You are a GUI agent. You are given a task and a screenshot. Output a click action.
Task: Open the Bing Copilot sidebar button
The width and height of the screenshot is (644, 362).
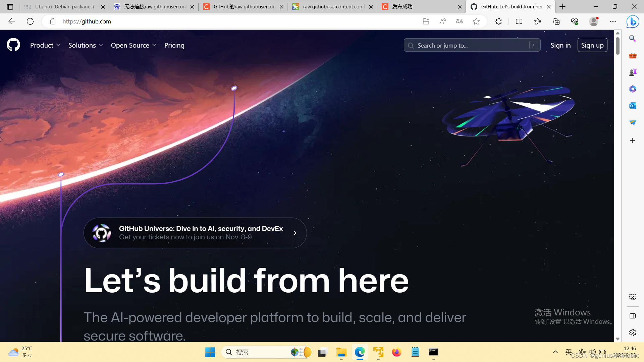[633, 21]
